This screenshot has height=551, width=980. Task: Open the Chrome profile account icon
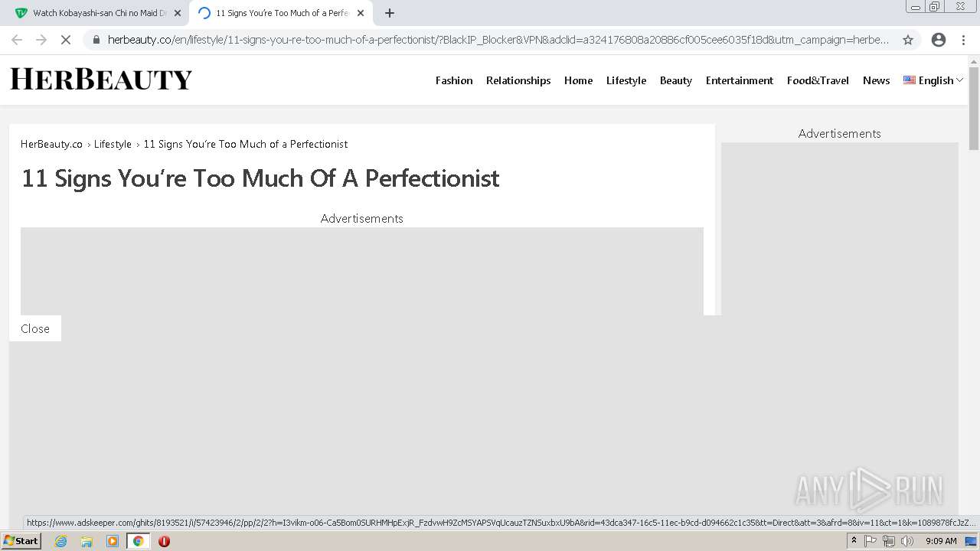tap(939, 40)
